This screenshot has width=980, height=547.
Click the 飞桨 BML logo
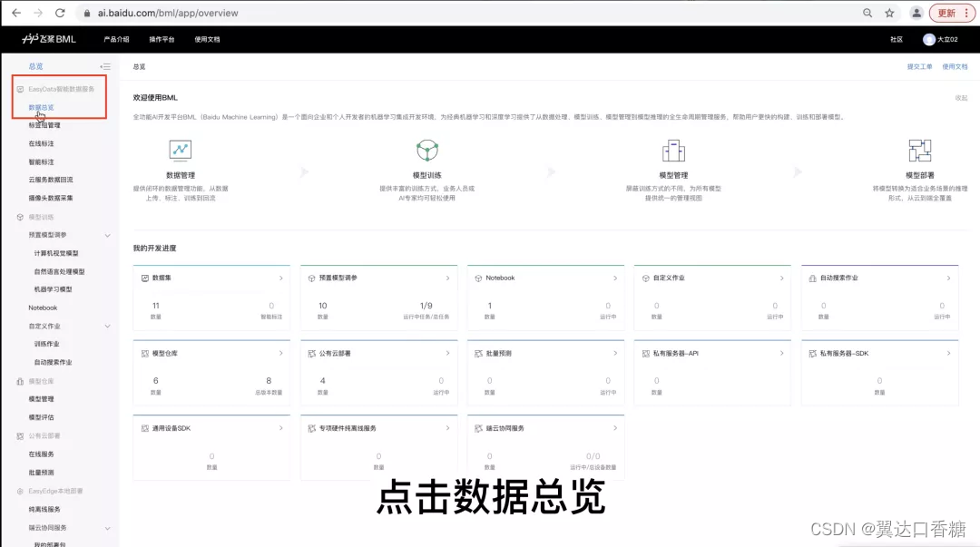49,39
